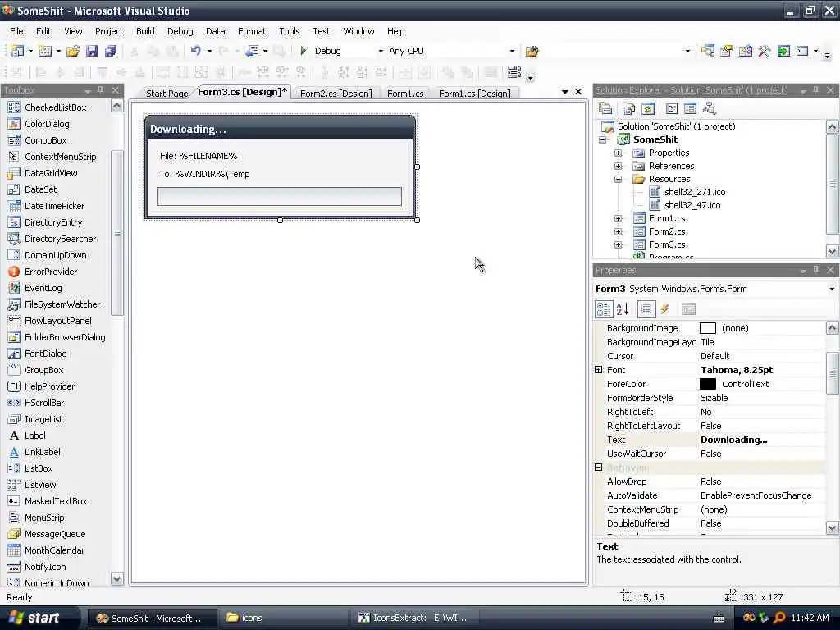Open the Build menu
The height and width of the screenshot is (630, 840).
[145, 31]
